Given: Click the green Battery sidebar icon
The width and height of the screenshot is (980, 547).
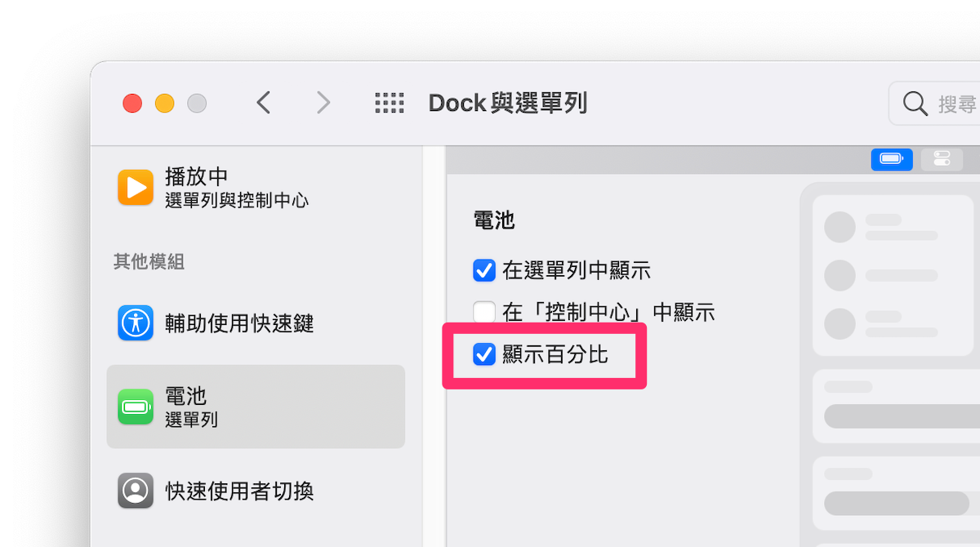Looking at the screenshot, I should coord(135,407).
